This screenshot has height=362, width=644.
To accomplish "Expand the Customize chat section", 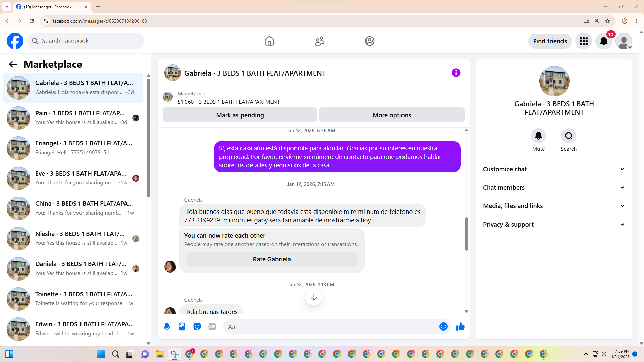I will pos(553,169).
